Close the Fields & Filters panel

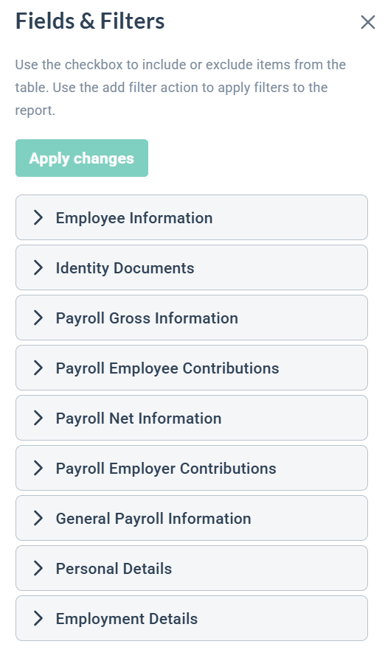(367, 23)
